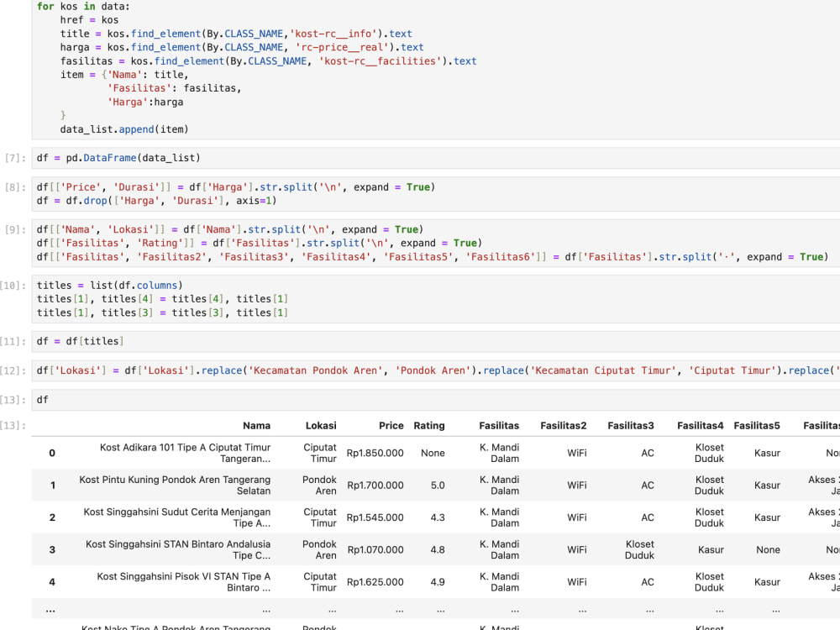
Task: Click price cell Rp1.070.000
Action: click(375, 549)
